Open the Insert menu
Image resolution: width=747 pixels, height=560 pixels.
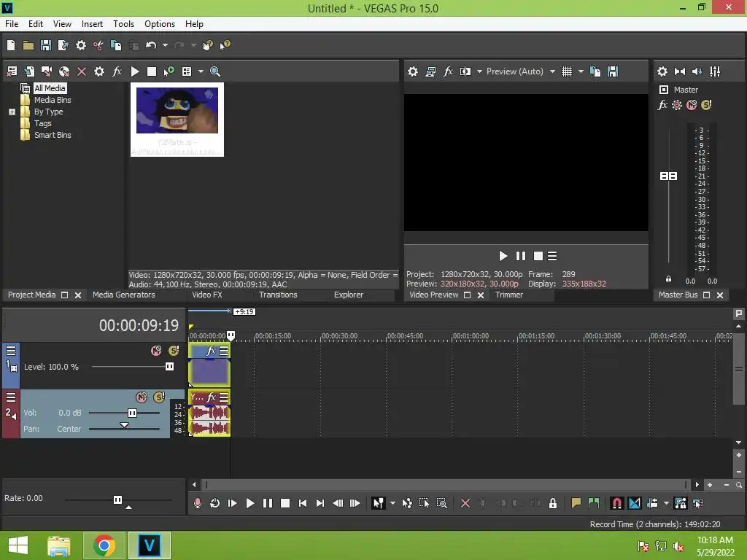point(92,24)
